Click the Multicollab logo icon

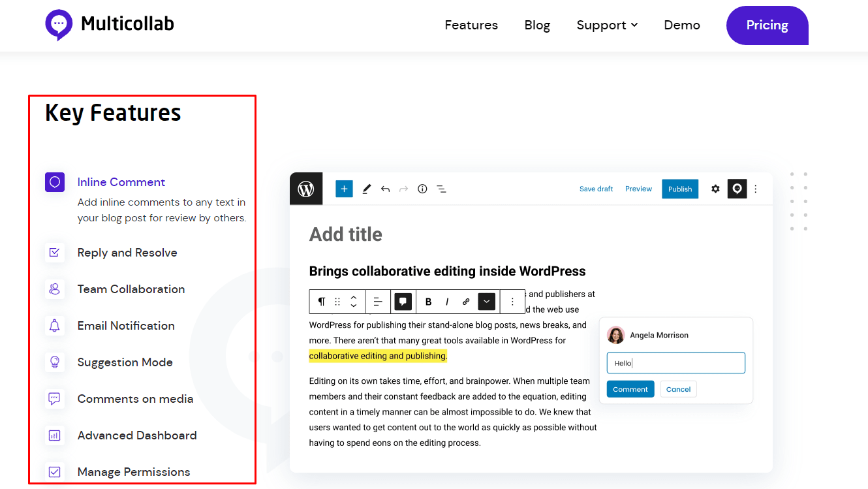58,25
